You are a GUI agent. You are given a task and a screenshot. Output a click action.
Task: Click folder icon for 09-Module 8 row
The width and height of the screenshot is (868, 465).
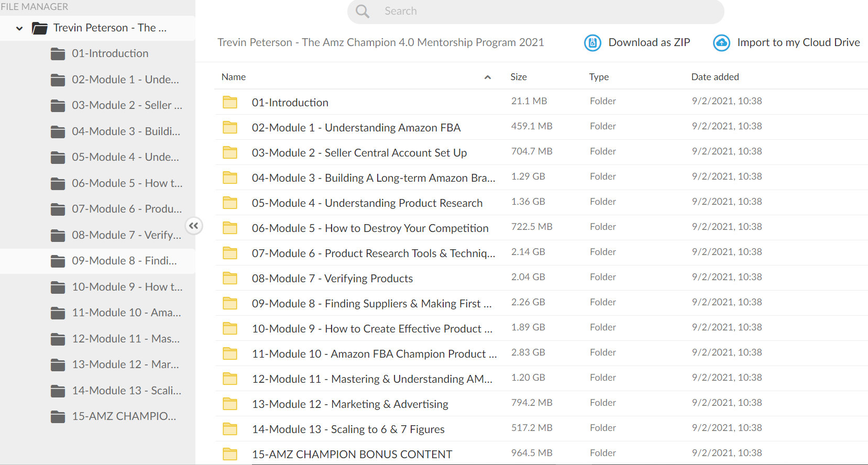230,303
